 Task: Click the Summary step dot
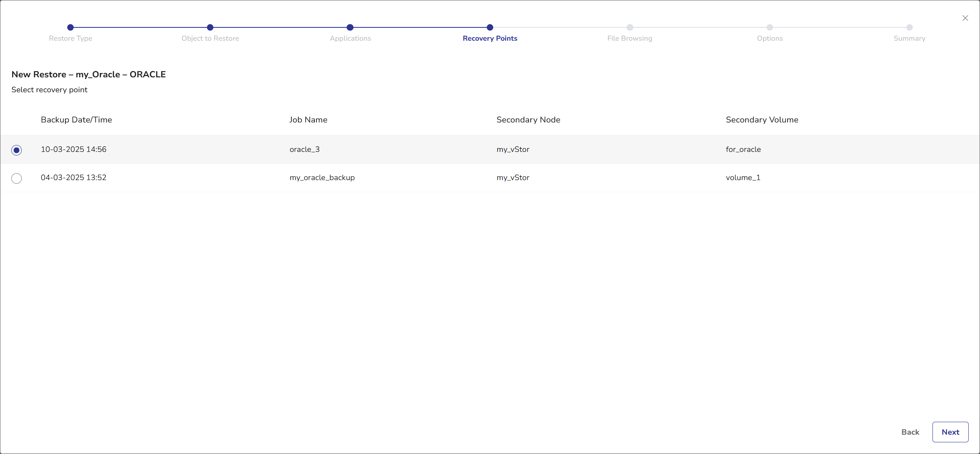tap(909, 27)
